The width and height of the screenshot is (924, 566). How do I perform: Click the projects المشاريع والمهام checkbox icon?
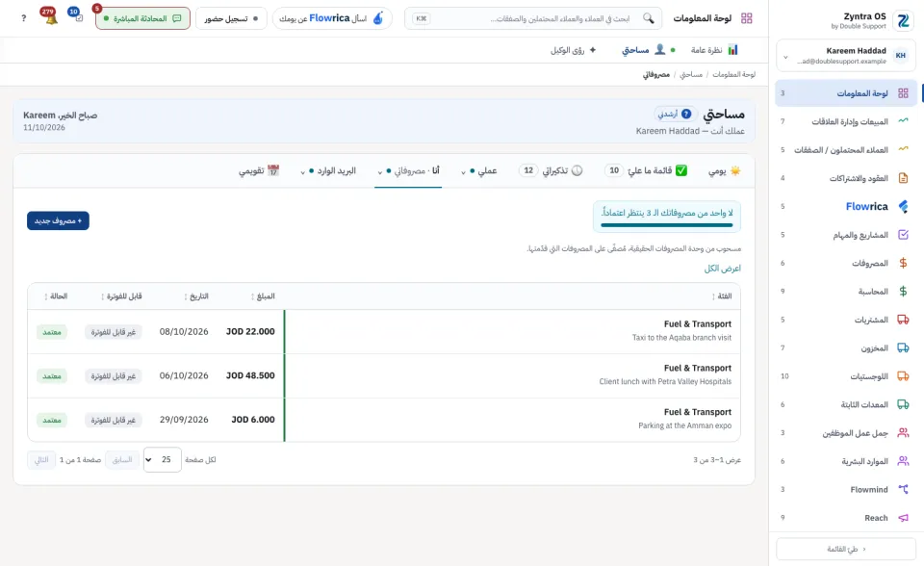coord(903,234)
